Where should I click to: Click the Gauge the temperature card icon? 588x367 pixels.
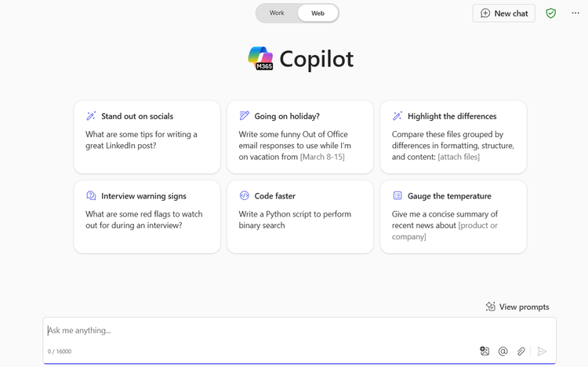click(397, 196)
